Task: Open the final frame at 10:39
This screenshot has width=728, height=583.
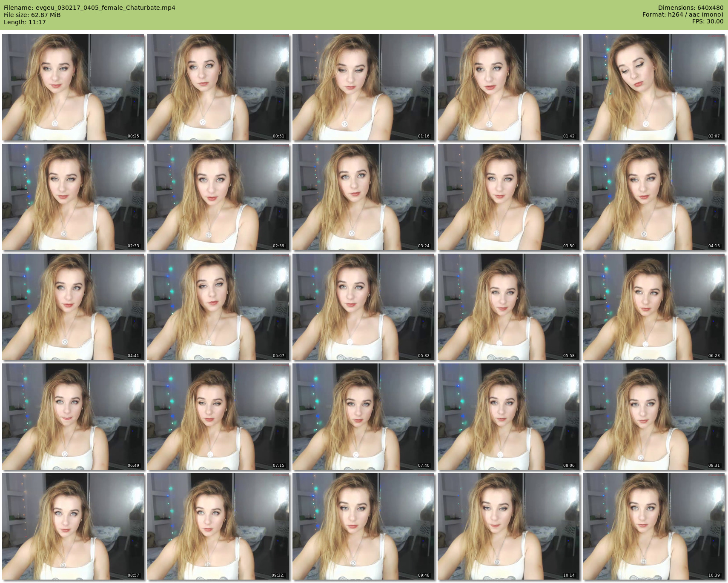Action: (x=653, y=526)
